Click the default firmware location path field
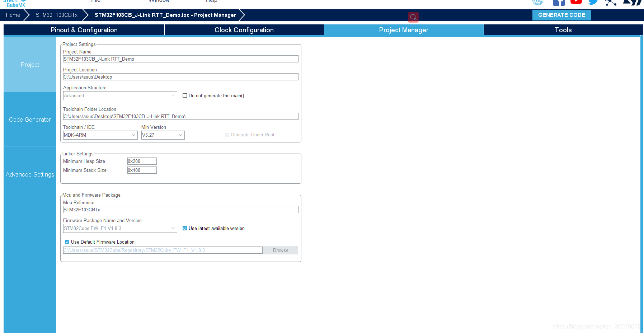The height and width of the screenshot is (333, 644). [163, 250]
